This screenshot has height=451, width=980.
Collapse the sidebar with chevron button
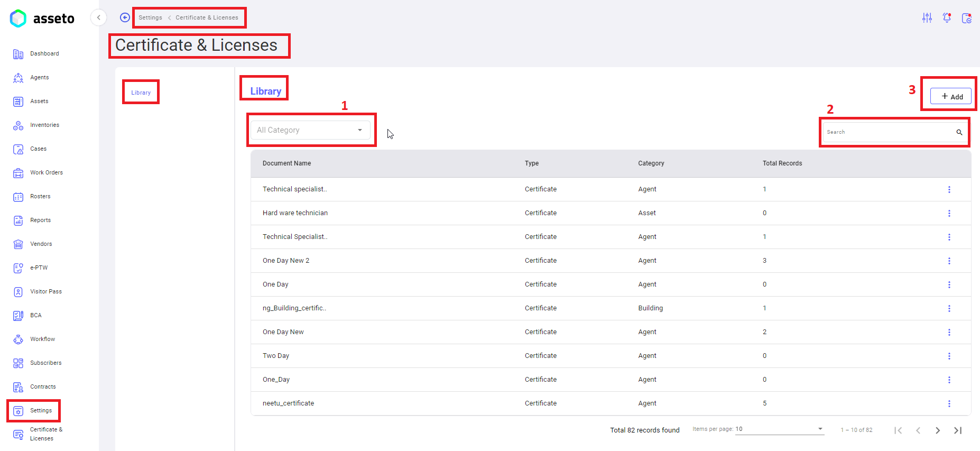tap(98, 17)
